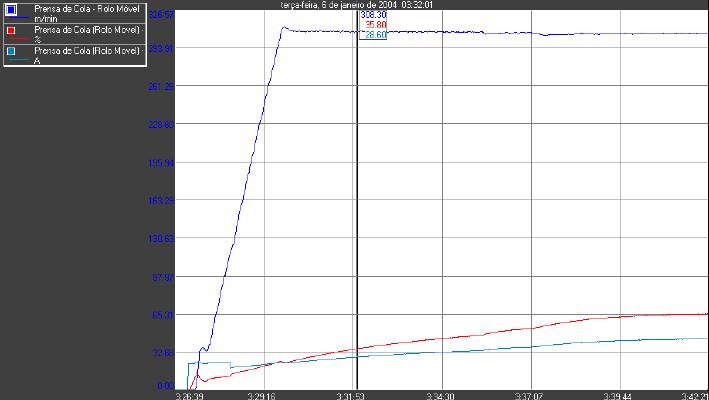Click the red % legend color box
709x400 pixels.
(x=11, y=30)
